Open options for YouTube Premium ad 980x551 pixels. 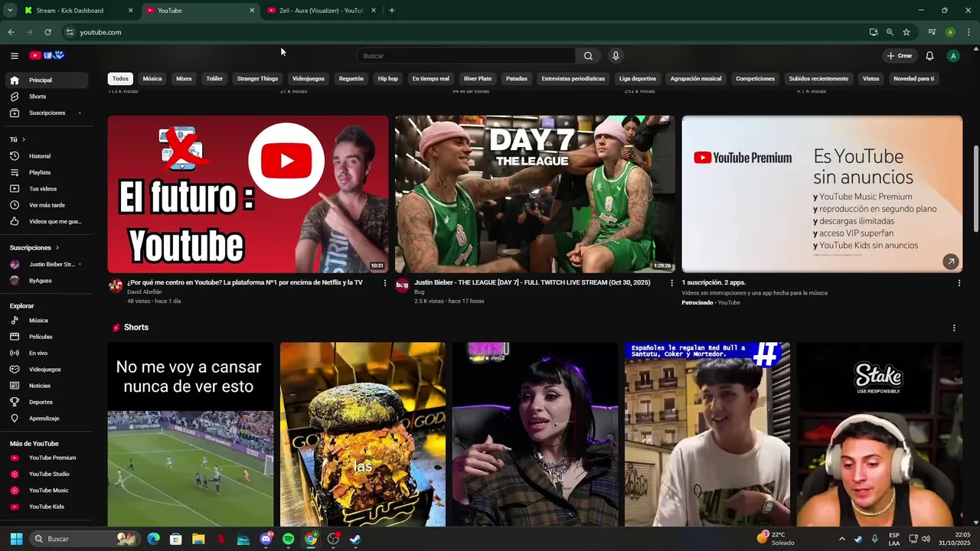(x=959, y=283)
